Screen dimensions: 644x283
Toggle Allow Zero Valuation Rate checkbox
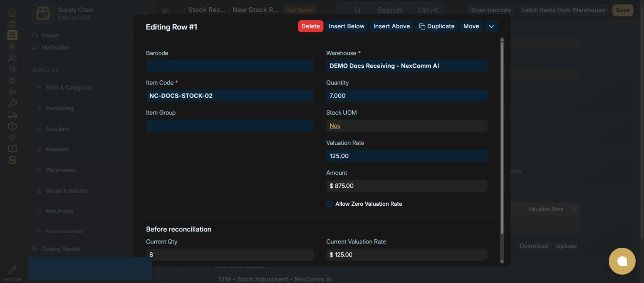click(329, 204)
